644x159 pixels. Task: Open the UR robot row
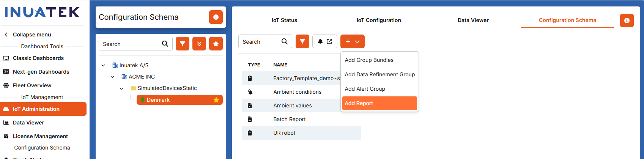[x=301, y=133]
